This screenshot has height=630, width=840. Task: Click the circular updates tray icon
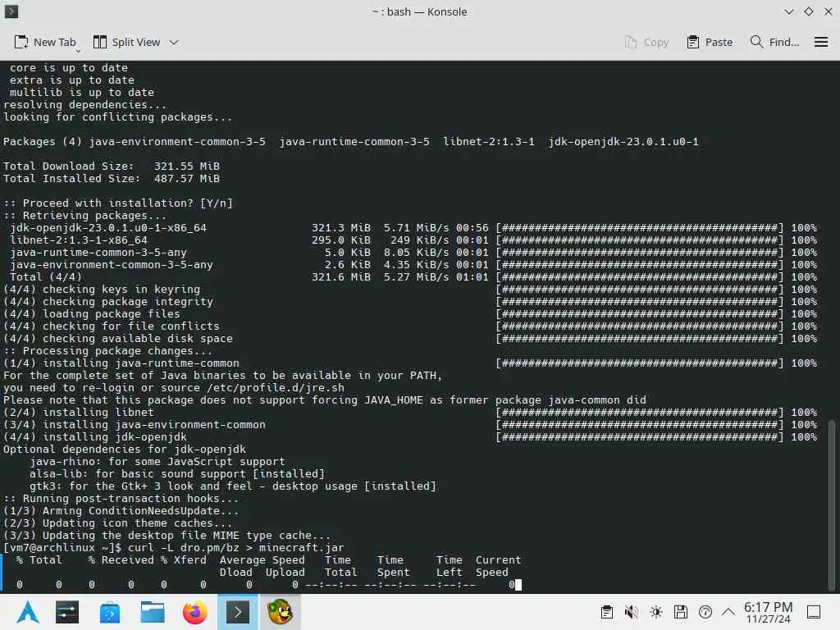click(705, 612)
